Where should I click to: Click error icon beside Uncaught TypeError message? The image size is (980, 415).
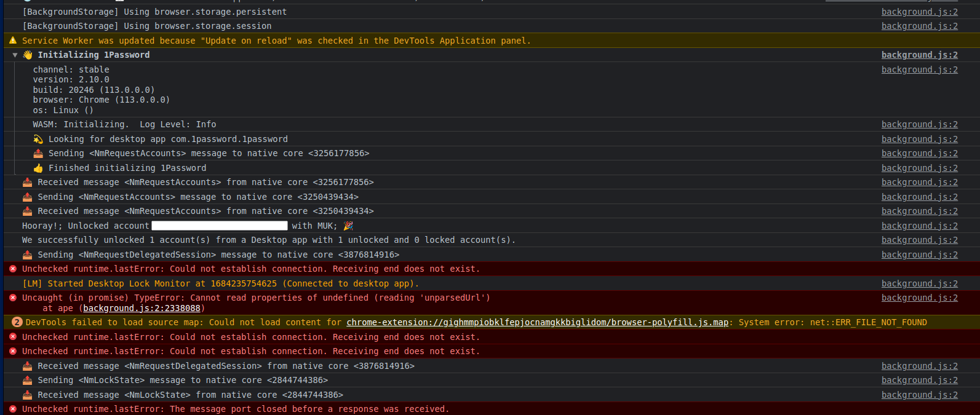click(x=13, y=298)
